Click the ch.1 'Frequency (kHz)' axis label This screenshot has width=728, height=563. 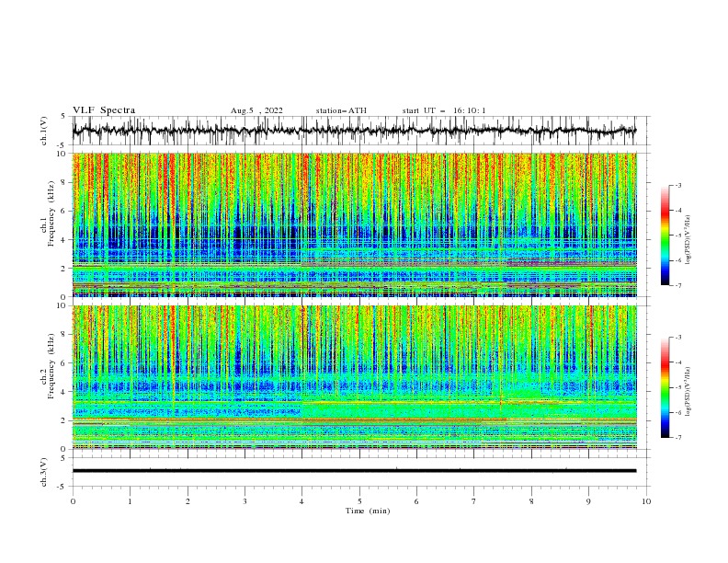51,213
